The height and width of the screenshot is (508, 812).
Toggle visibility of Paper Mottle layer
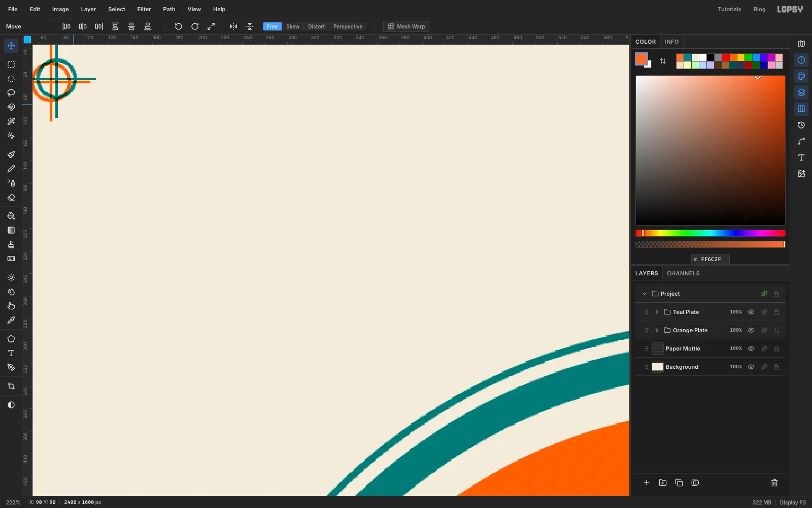tap(751, 348)
